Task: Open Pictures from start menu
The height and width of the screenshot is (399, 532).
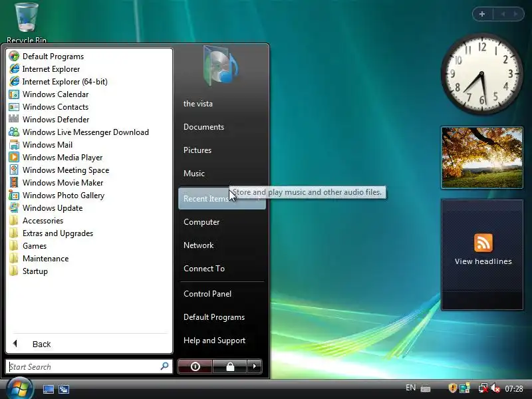Action: 222,150
